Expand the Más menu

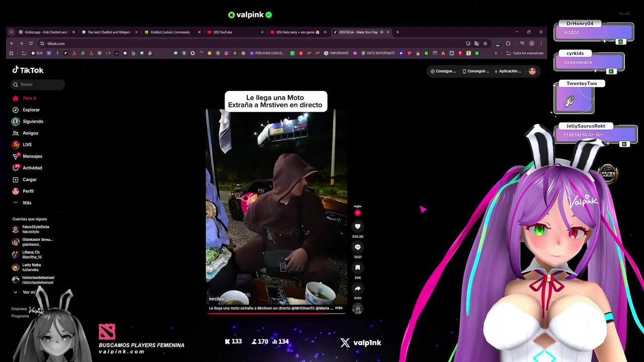[x=22, y=203]
